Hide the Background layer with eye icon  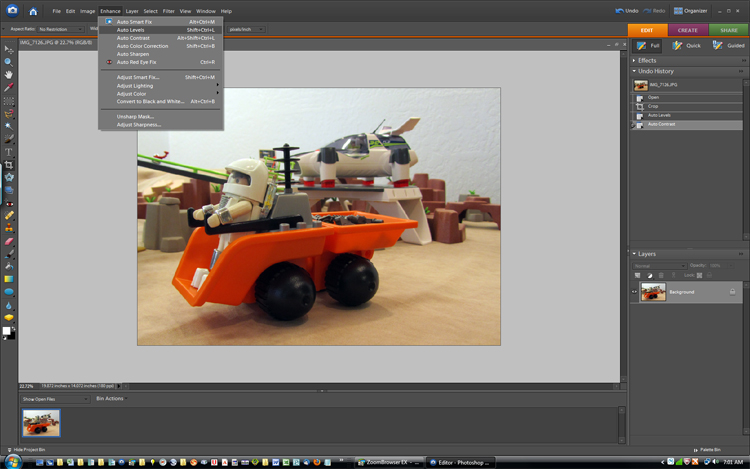tap(635, 292)
